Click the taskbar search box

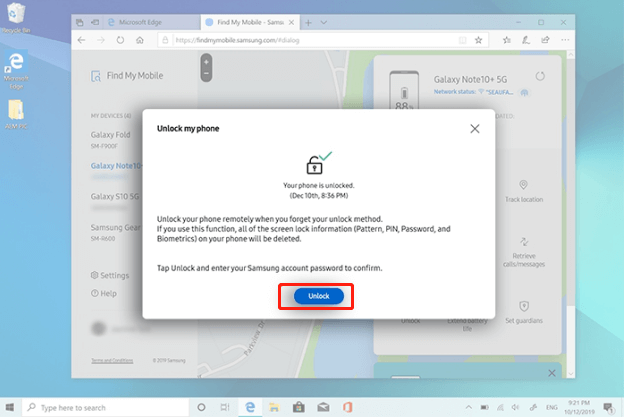point(105,407)
